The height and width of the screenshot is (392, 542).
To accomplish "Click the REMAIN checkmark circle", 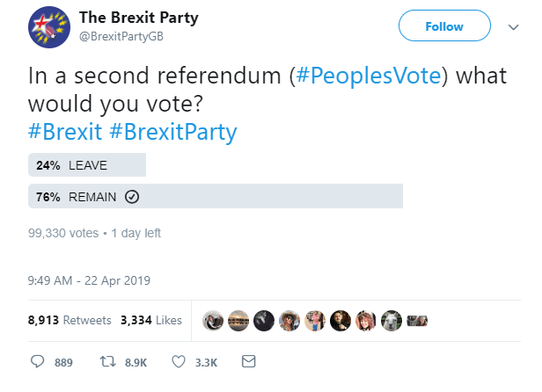I will (132, 197).
